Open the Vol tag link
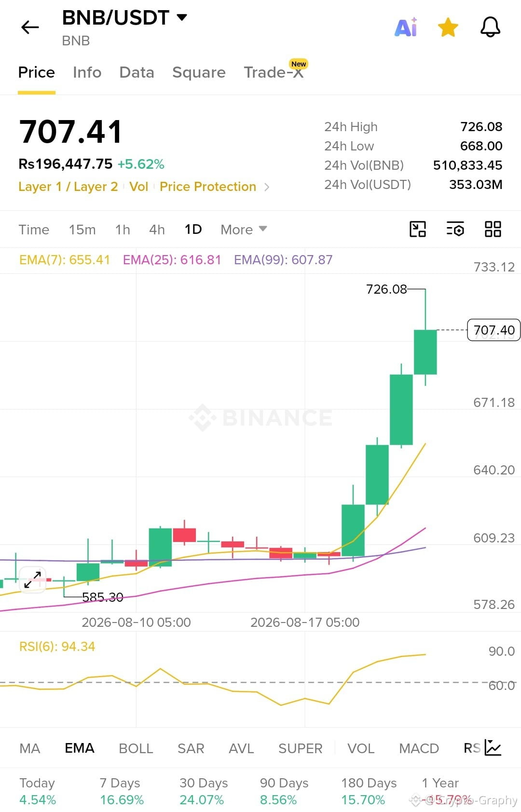The height and width of the screenshot is (812, 521). click(x=139, y=187)
